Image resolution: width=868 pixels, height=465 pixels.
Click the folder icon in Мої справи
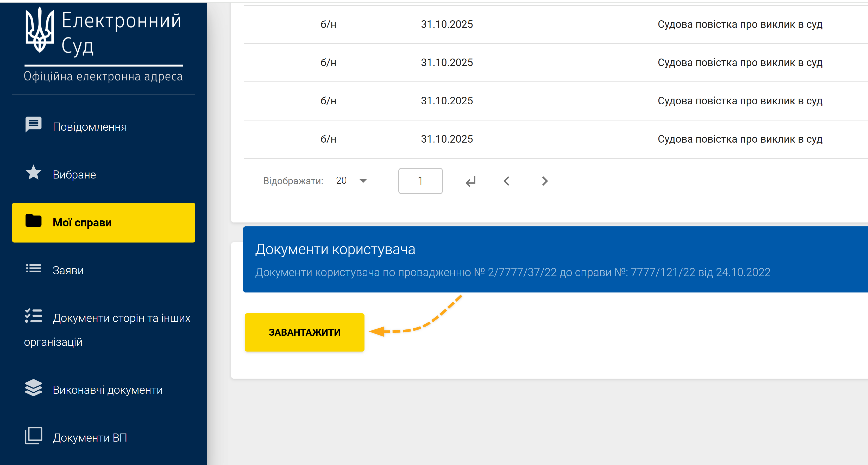coord(33,221)
